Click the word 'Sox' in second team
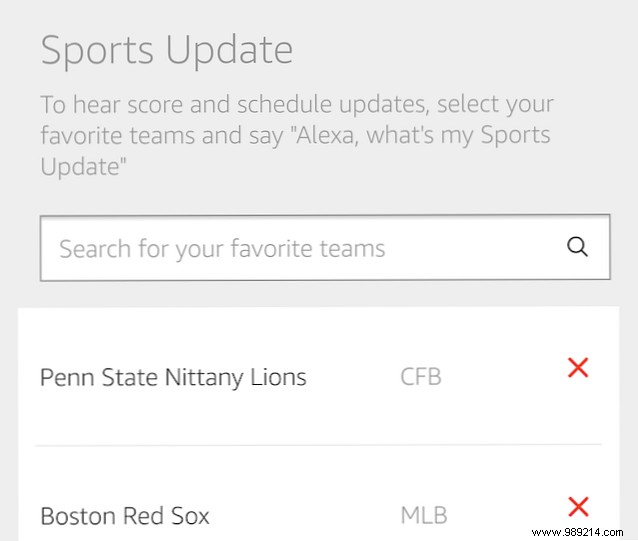 (189, 516)
